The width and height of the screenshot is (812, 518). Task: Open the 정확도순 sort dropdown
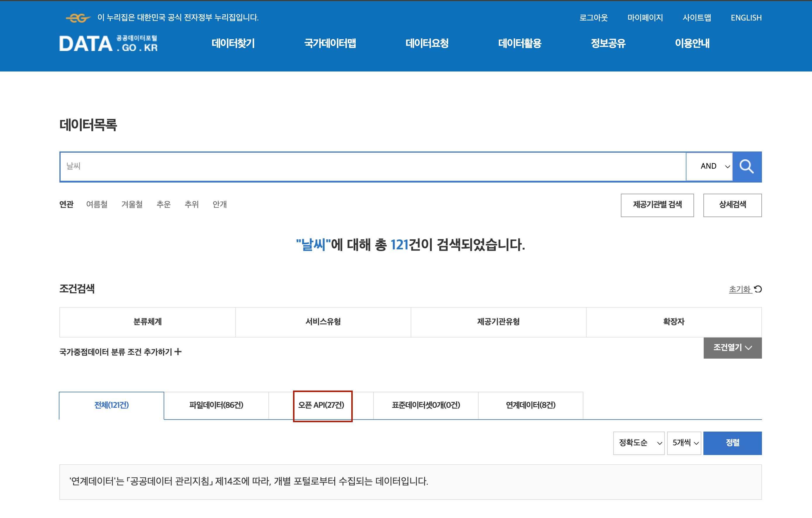638,443
